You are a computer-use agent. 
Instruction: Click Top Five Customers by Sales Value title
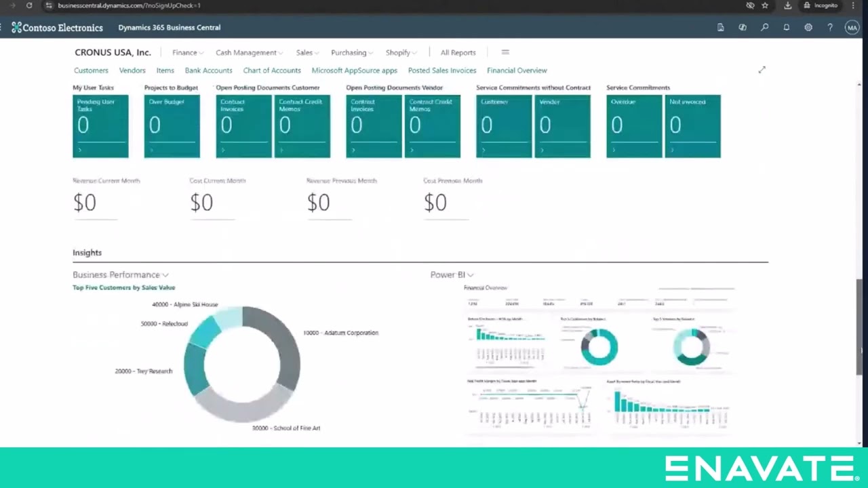(124, 287)
